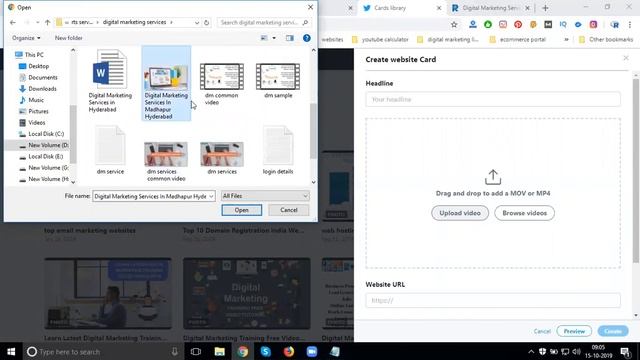Click the search digital marketing services box
Image resolution: width=640 pixels, height=360 pixels.
pos(263,22)
